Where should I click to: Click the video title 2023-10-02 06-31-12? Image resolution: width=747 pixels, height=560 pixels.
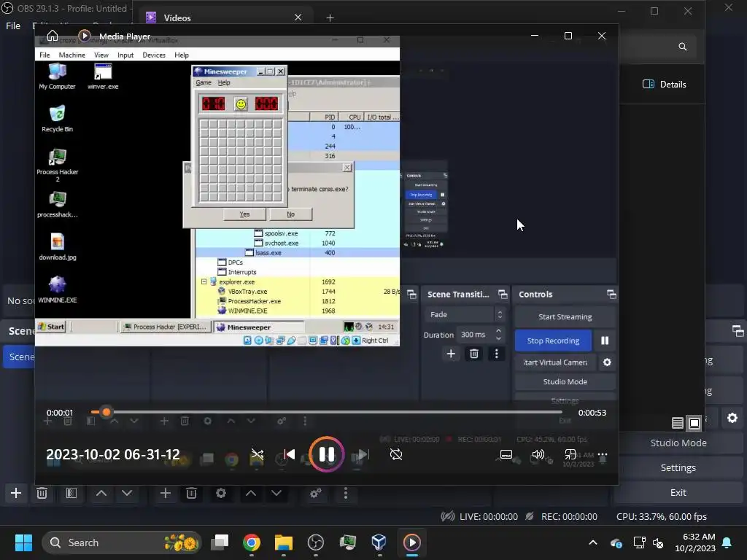113,454
